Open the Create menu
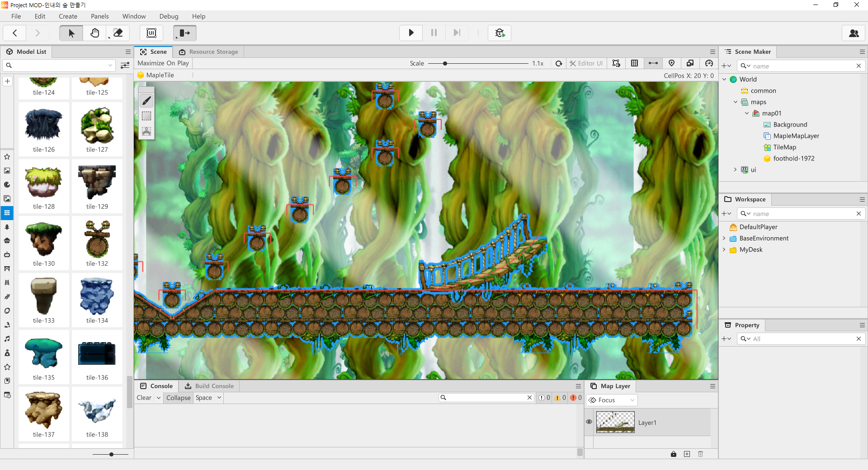Screen dimensions: 868x470 [68, 16]
